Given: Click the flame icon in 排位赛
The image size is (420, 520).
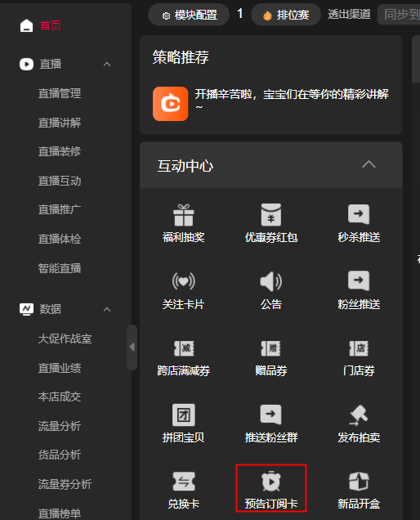Looking at the screenshot, I should point(267,16).
